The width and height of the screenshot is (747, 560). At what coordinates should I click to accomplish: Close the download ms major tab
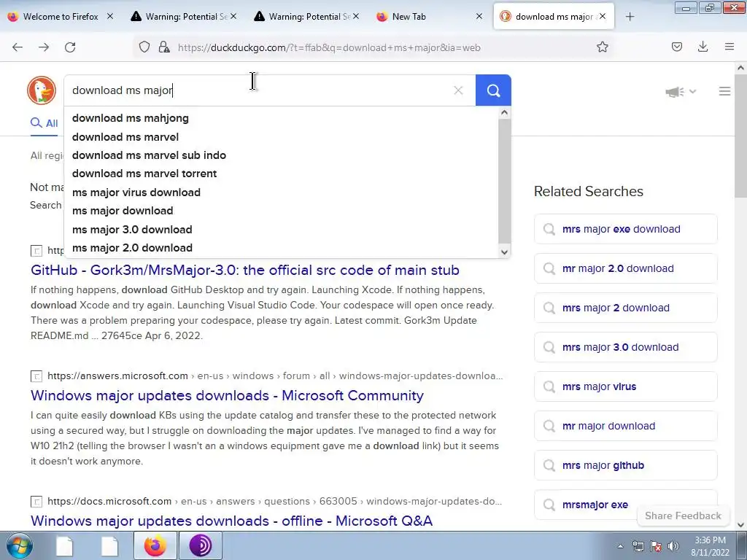pyautogui.click(x=603, y=16)
